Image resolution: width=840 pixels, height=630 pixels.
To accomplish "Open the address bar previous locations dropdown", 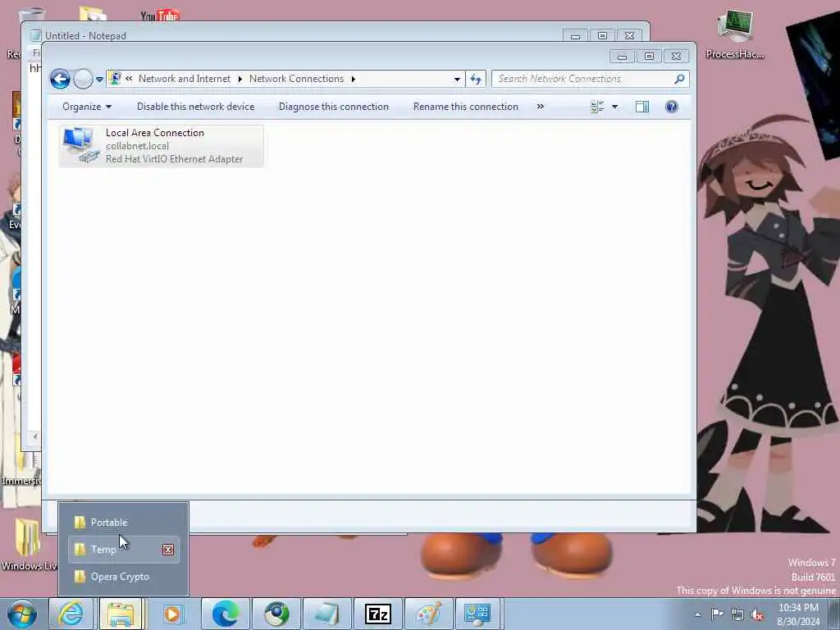I will [x=457, y=80].
